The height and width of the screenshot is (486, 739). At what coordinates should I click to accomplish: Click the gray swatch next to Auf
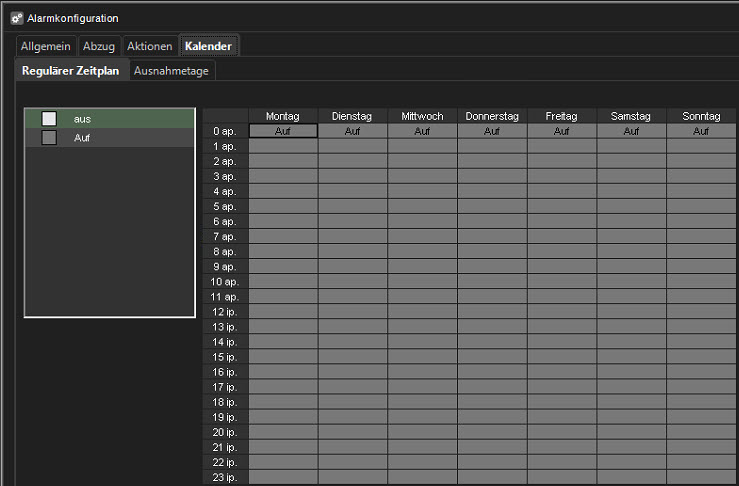(49, 138)
